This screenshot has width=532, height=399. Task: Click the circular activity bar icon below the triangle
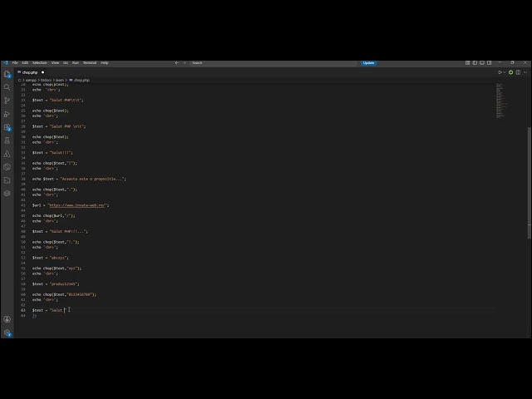click(7, 167)
